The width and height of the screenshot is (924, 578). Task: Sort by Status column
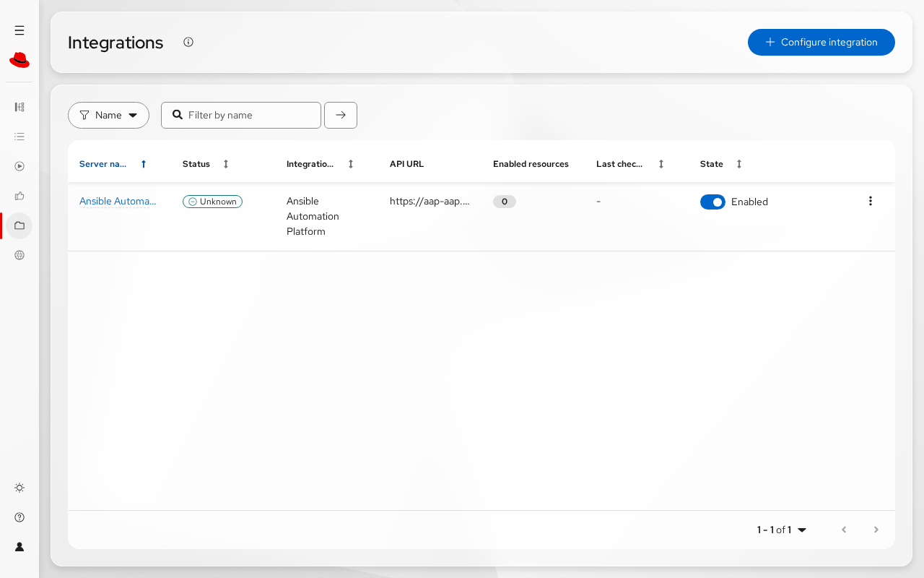(206, 164)
